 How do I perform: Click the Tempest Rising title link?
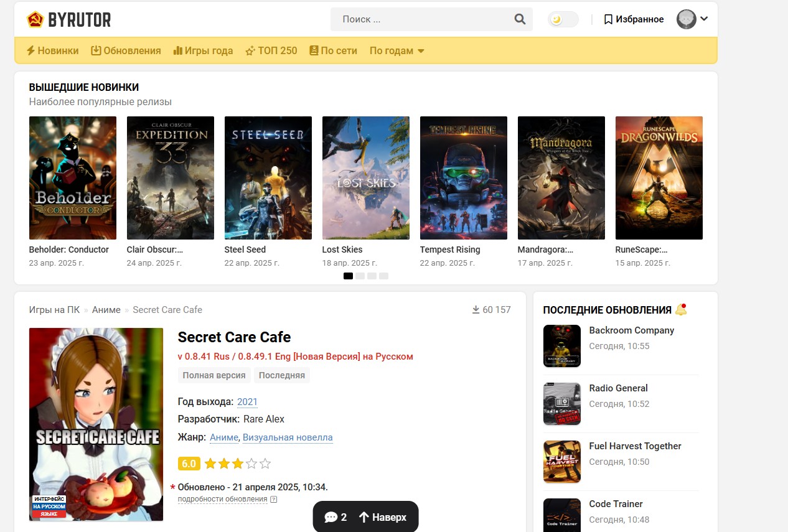click(x=450, y=250)
